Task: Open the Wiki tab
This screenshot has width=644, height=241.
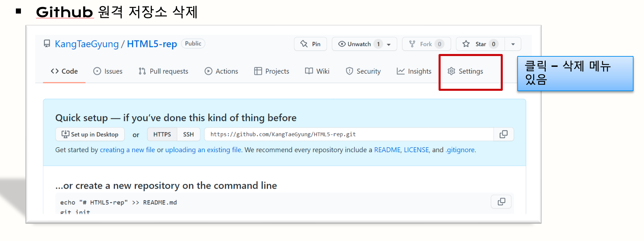Action: coord(317,71)
